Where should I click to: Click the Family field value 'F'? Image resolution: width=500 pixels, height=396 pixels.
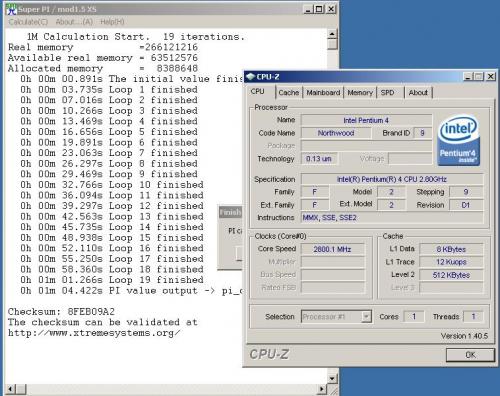click(315, 192)
